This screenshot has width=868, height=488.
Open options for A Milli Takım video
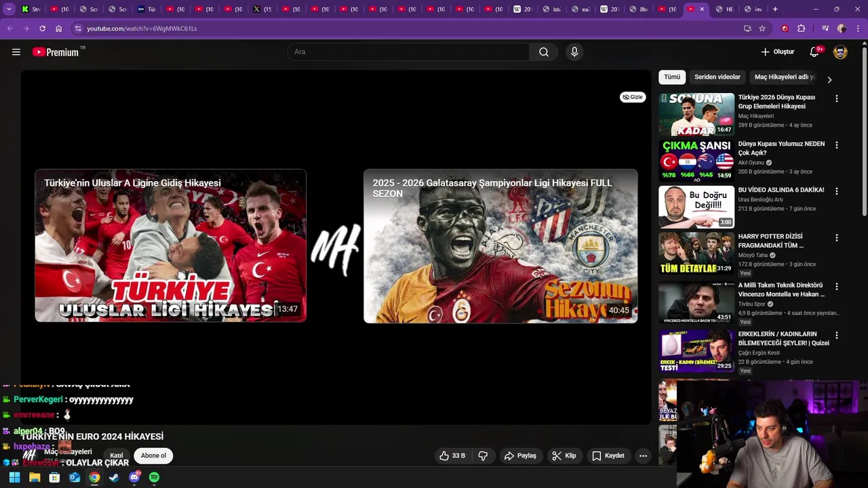[836, 287]
